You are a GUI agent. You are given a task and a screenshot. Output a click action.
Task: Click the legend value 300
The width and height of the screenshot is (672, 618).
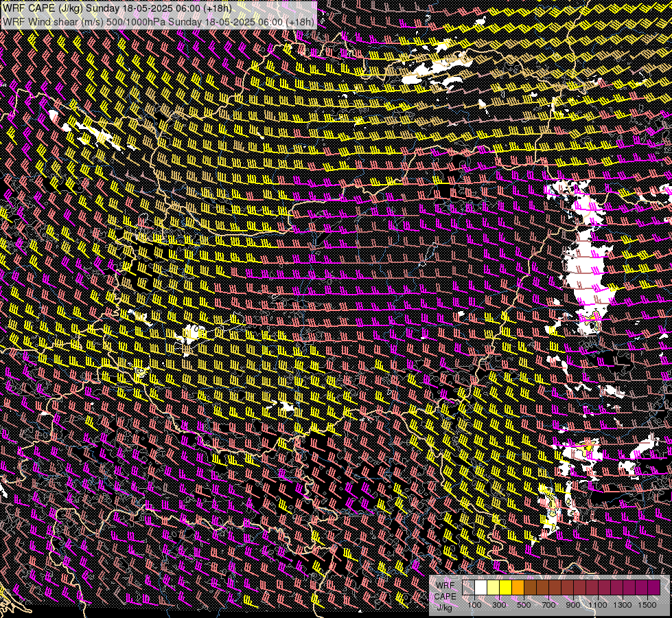point(499,605)
